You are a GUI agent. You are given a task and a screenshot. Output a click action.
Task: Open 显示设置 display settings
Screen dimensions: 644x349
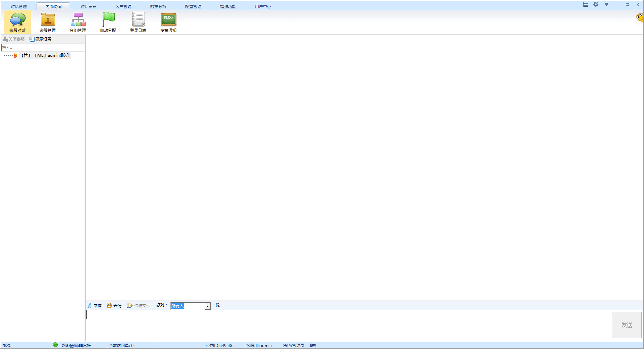tap(41, 39)
